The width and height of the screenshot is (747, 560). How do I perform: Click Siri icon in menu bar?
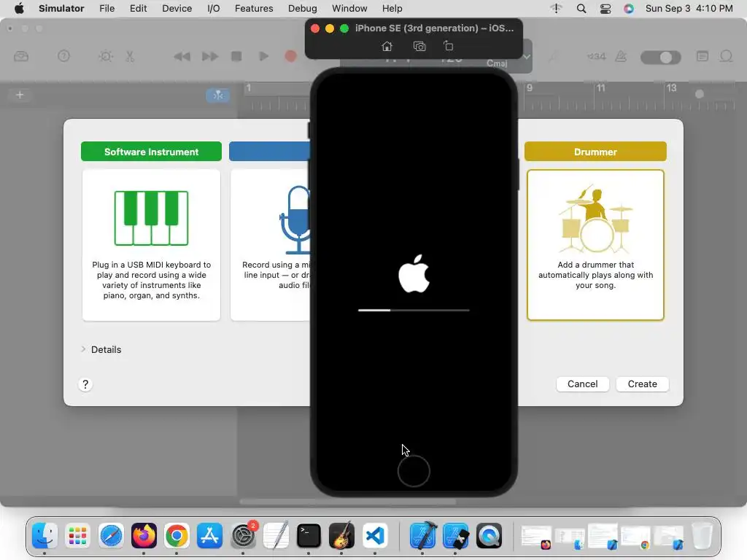(x=629, y=8)
